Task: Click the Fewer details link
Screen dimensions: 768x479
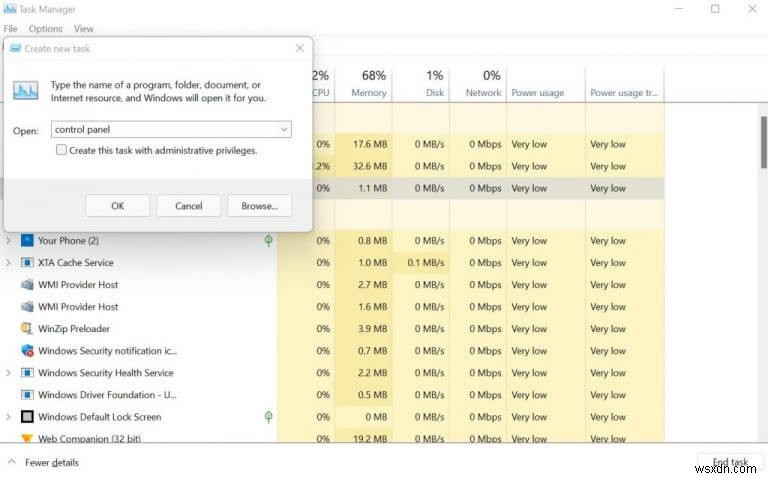Action: point(52,462)
